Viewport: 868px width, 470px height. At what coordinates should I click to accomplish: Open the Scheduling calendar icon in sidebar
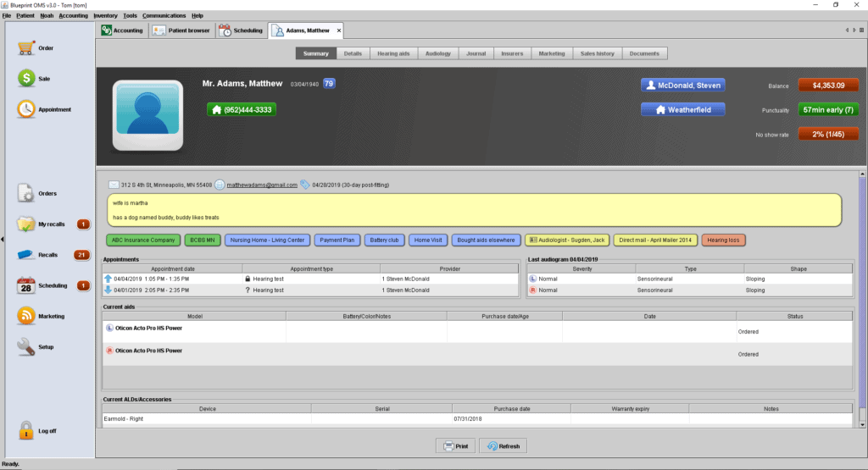coord(25,286)
